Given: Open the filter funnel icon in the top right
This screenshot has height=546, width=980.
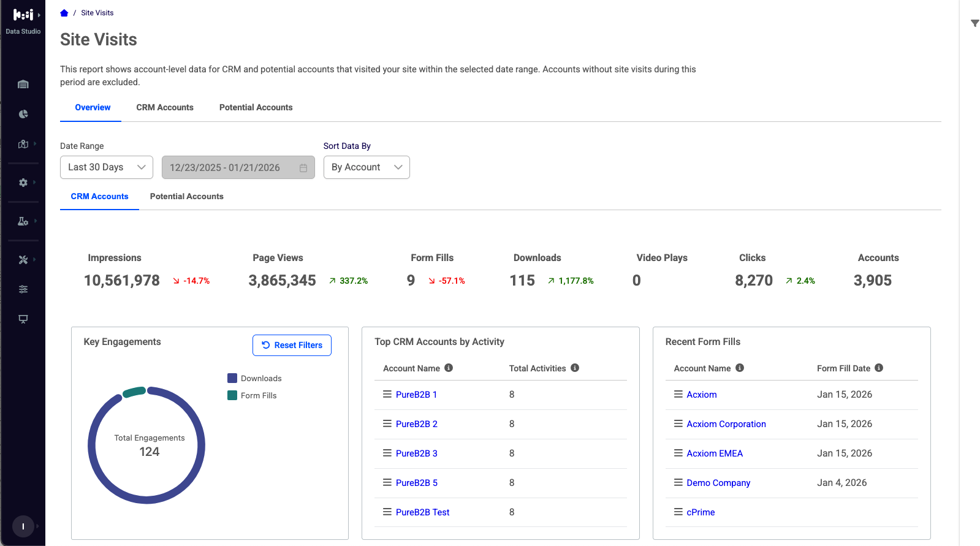Looking at the screenshot, I should tap(974, 23).
